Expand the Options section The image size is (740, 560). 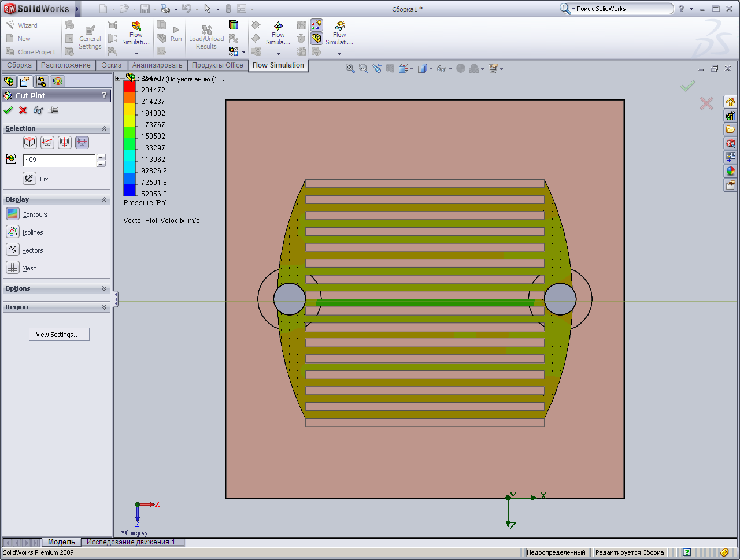105,288
